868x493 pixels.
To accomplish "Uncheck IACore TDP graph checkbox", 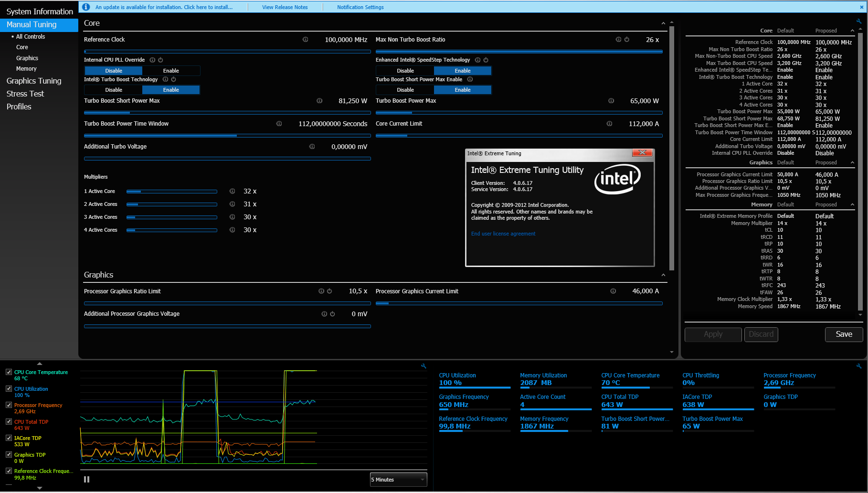I will click(9, 438).
